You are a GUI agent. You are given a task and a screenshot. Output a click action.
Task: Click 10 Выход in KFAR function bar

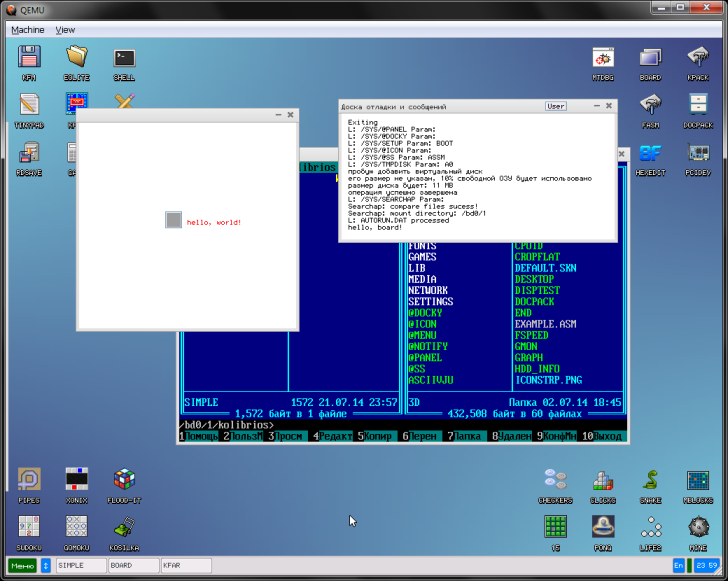[602, 436]
